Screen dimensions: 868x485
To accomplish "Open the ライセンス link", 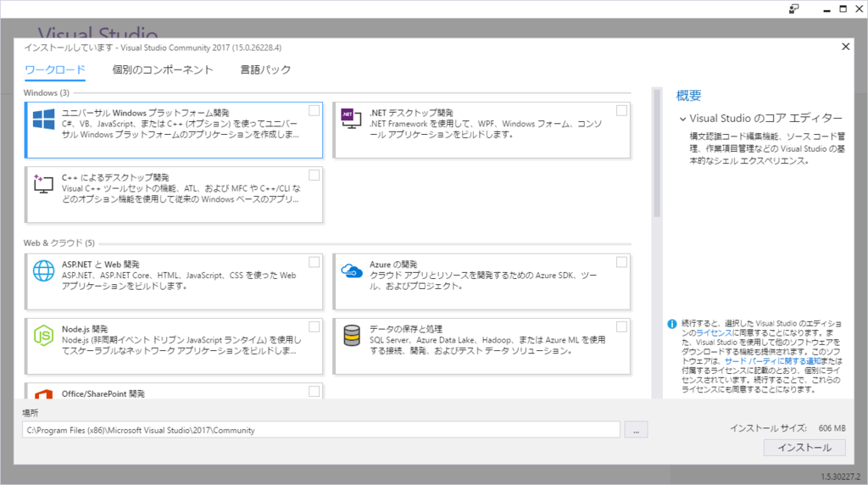I will point(714,333).
